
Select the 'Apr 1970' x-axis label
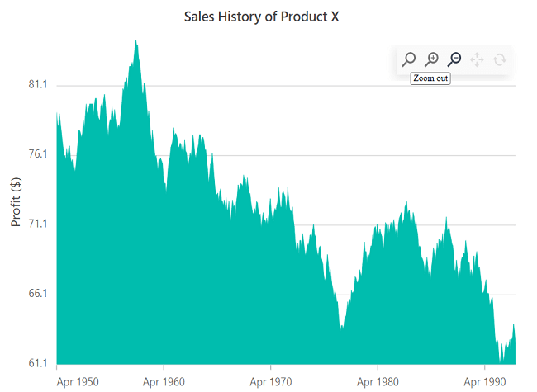click(x=271, y=381)
